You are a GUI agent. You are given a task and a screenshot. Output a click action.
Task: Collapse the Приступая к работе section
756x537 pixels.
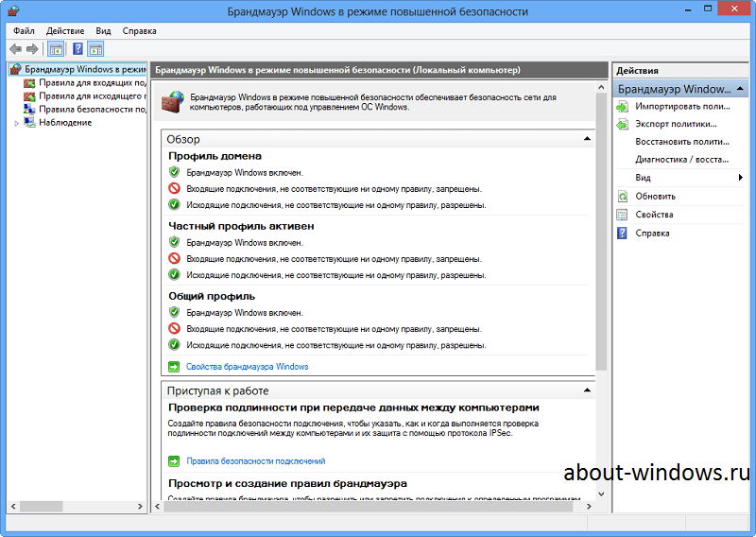tap(587, 390)
